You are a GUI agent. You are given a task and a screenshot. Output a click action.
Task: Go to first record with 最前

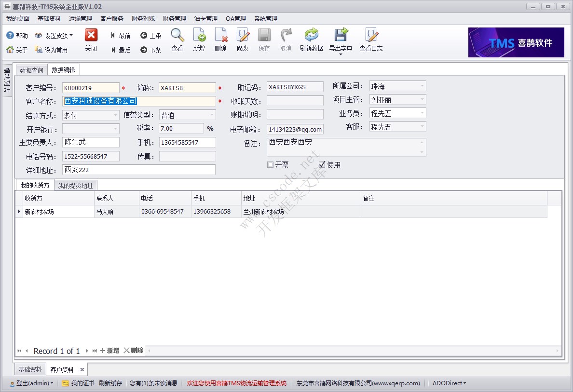click(121, 35)
